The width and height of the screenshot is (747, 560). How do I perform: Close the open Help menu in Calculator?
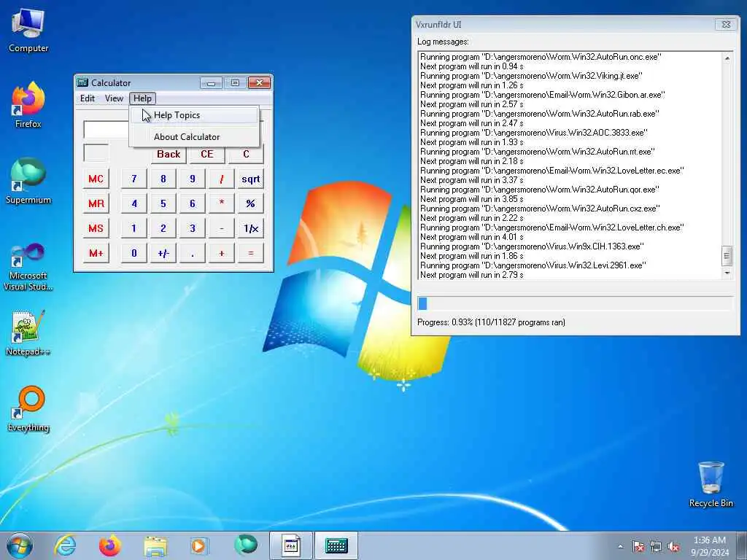coord(142,98)
